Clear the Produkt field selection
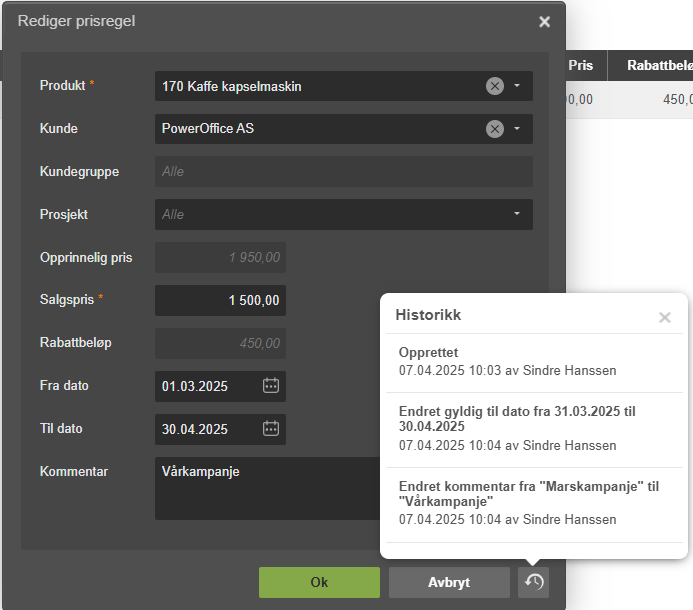 pyautogui.click(x=495, y=86)
